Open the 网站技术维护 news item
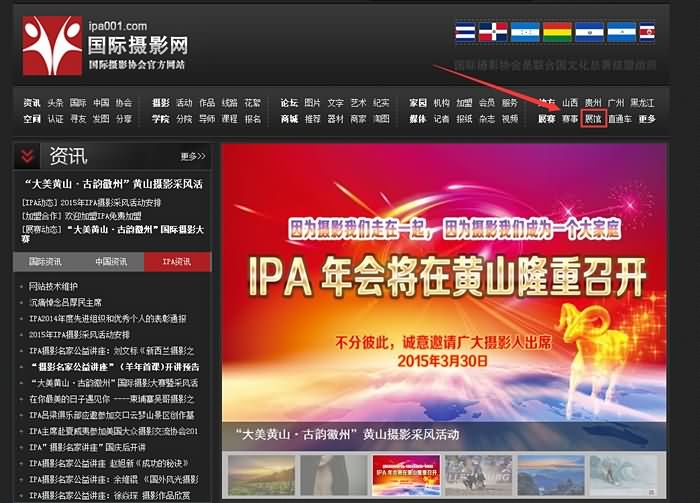This screenshot has width=700, height=503. pyautogui.click(x=53, y=287)
